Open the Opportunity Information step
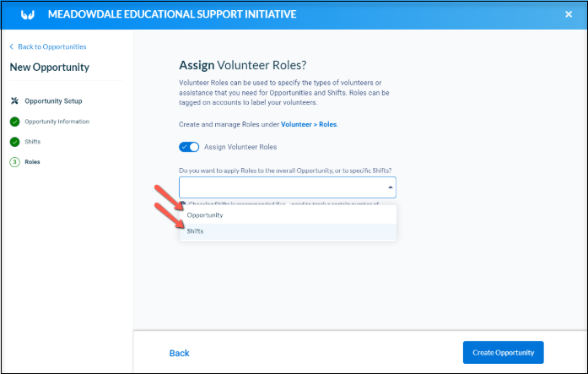This screenshot has width=588, height=374. click(57, 122)
